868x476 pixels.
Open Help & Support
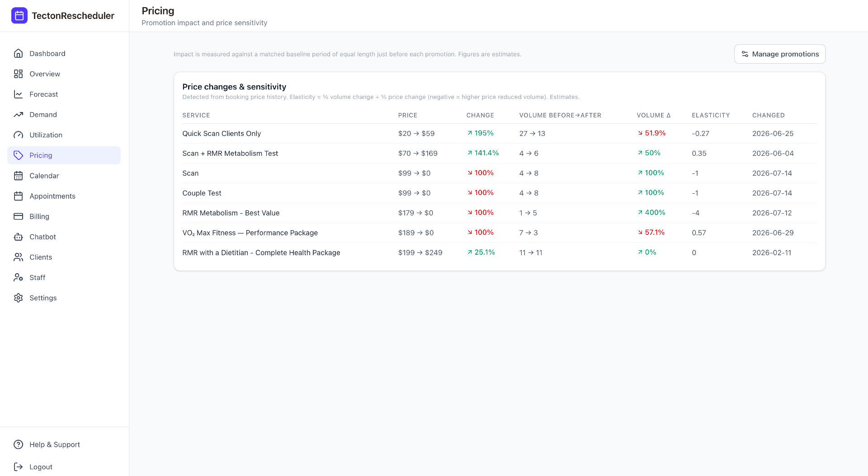(x=64, y=444)
